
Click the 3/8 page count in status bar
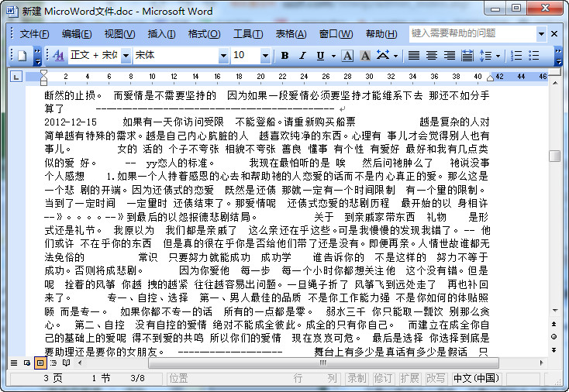(x=137, y=379)
